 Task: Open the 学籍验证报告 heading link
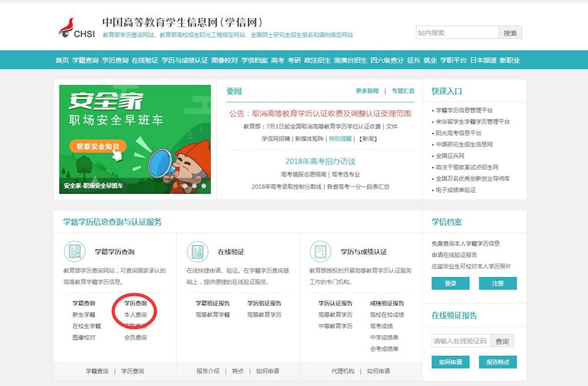213,303
